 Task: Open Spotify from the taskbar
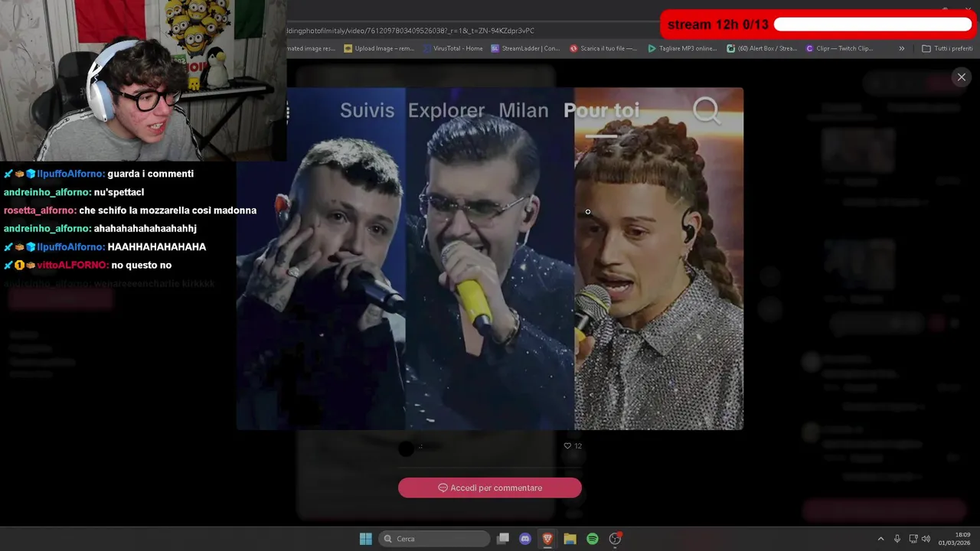593,539
